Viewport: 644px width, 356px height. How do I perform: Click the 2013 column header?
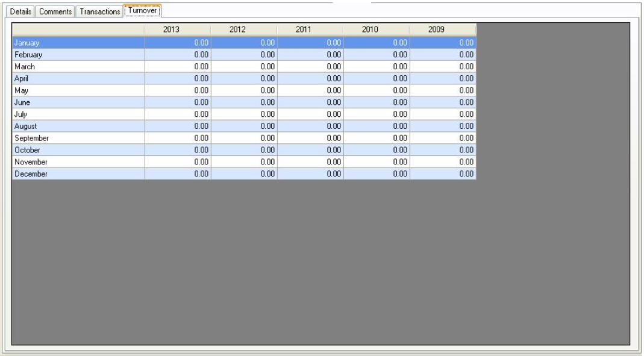tap(178, 30)
